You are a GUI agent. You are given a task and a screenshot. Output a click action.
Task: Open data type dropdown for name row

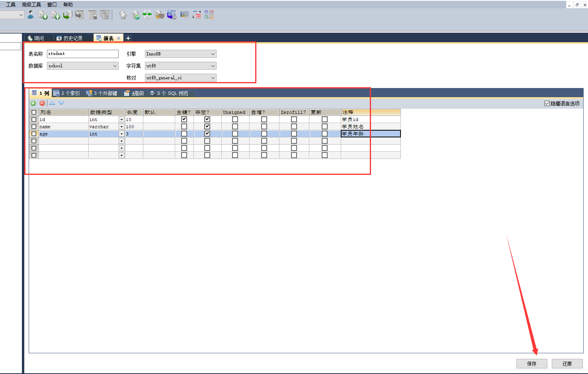[121, 127]
